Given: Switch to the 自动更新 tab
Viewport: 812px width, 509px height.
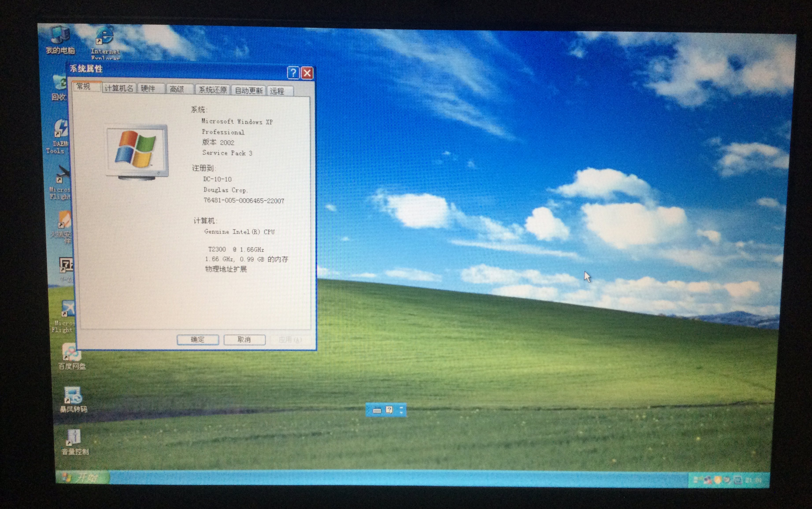Looking at the screenshot, I should 248,91.
